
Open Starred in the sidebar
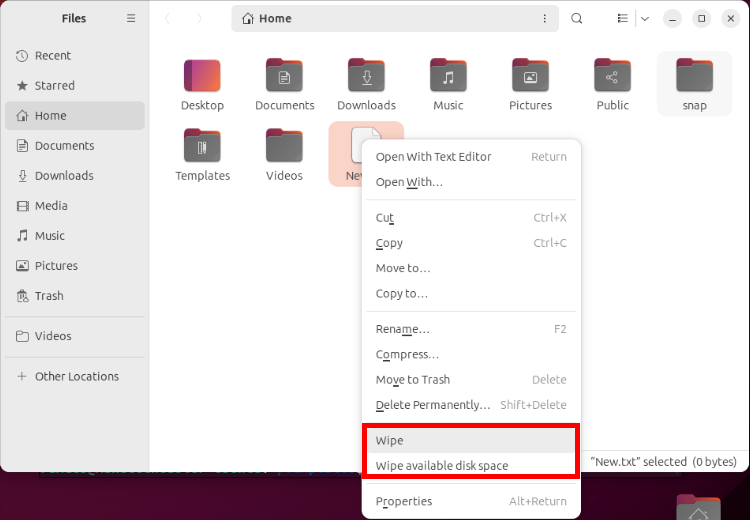75,86
